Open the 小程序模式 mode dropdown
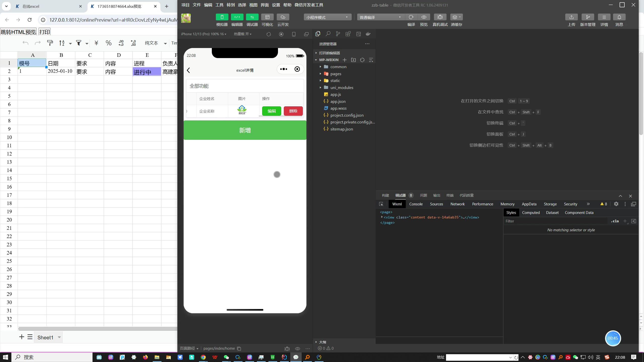 click(328, 17)
